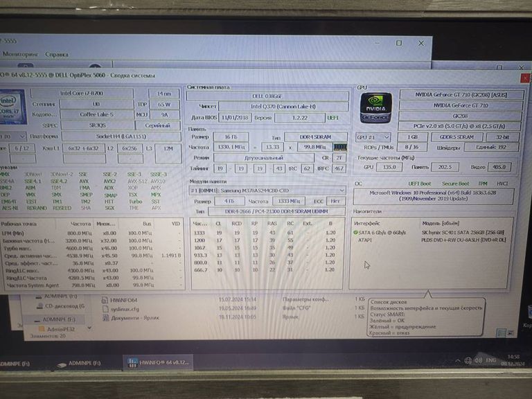This screenshot has height=399, width=532.
Task: Click the memory module chip icon beside 99.8 MHz
Action: coord(340,148)
